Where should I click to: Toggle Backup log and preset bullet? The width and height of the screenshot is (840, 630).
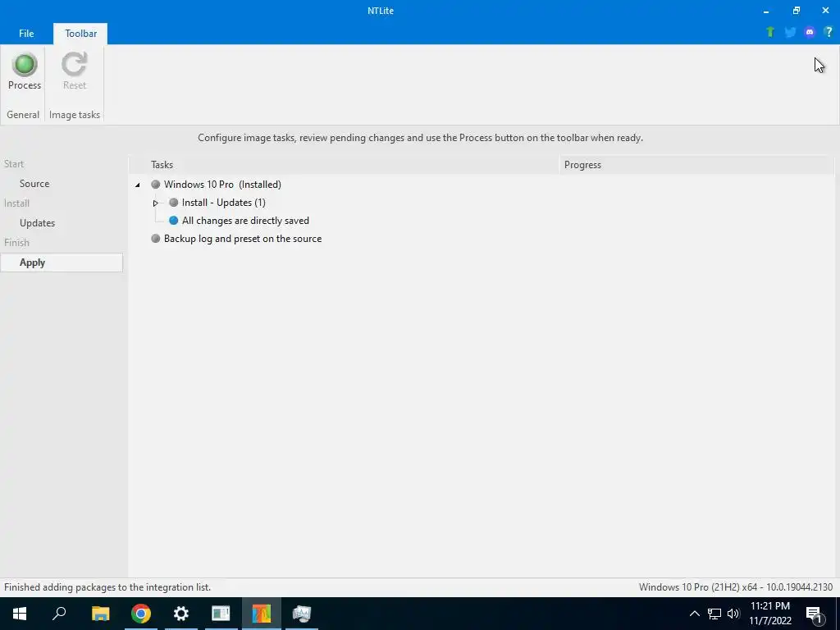pos(155,239)
